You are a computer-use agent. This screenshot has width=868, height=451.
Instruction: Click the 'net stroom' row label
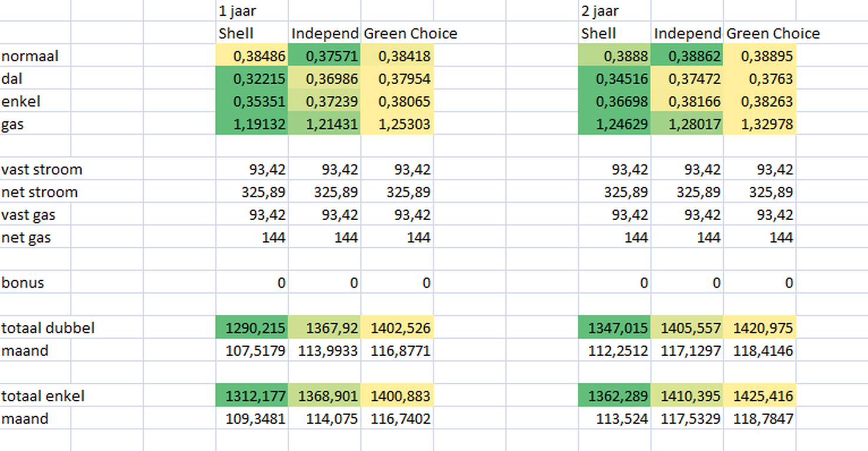39,192
